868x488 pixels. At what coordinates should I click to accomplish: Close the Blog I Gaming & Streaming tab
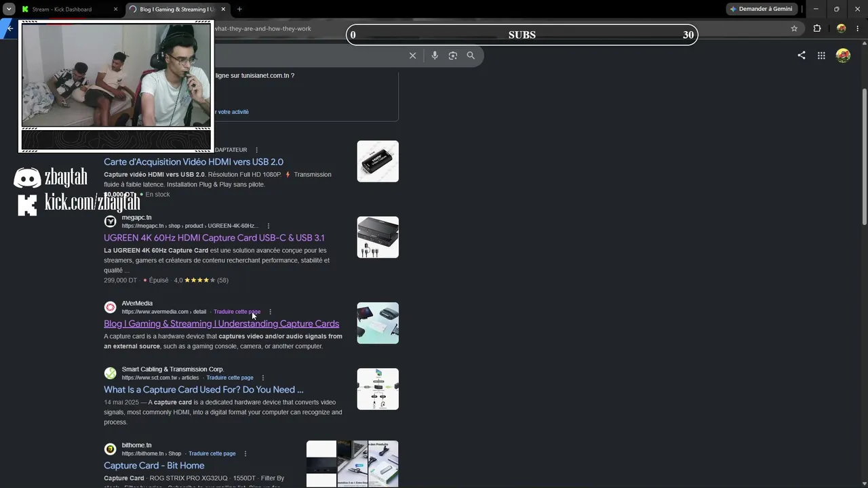pos(222,9)
